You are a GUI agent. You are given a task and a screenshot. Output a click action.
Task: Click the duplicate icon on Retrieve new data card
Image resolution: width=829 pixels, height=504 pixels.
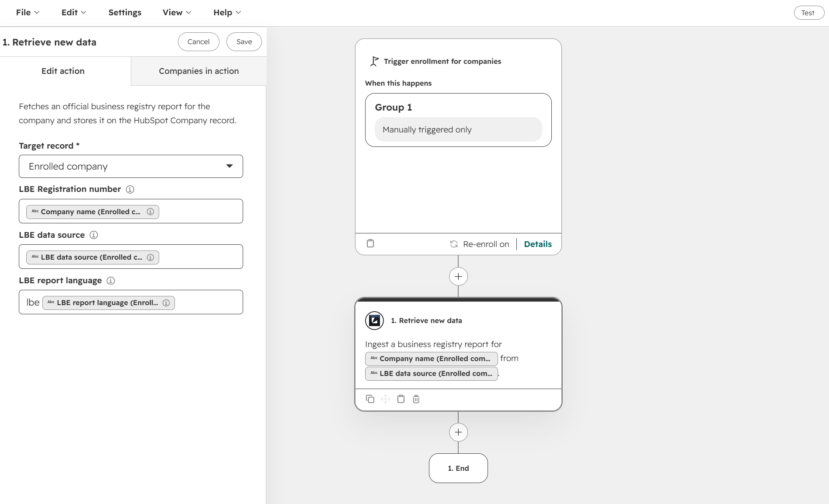click(x=370, y=399)
